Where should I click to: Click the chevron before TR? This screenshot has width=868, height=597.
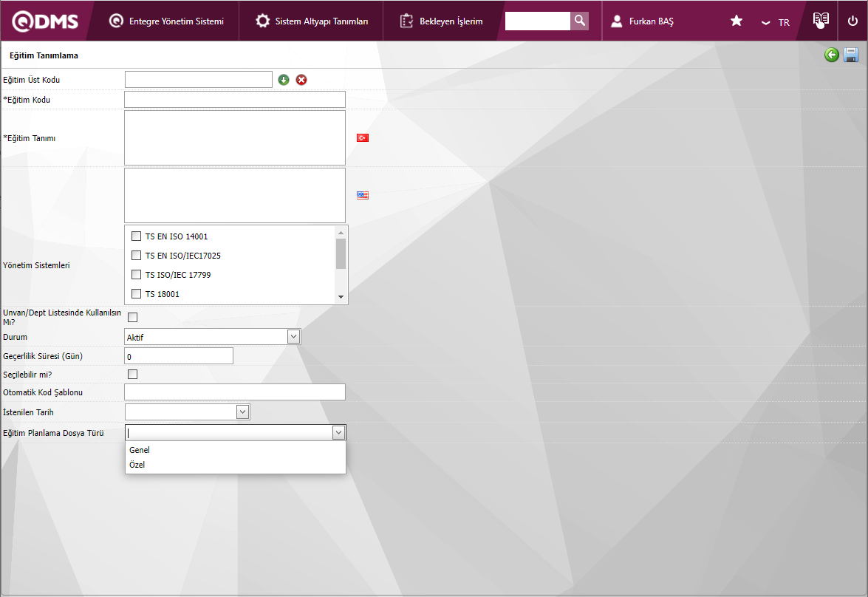coord(765,23)
